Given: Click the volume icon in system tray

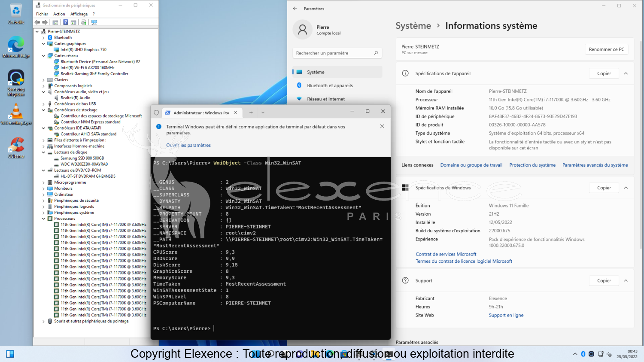Looking at the screenshot, I should pyautogui.click(x=609, y=354).
